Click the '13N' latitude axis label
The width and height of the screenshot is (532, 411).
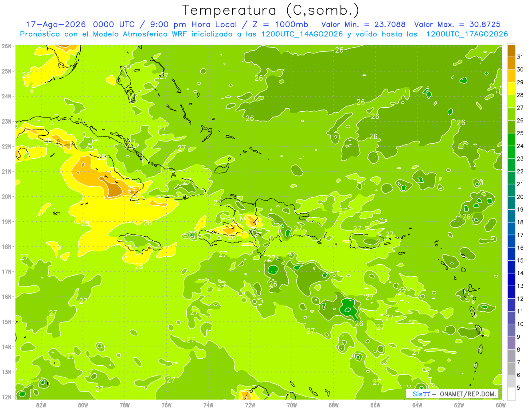pyautogui.click(x=7, y=372)
